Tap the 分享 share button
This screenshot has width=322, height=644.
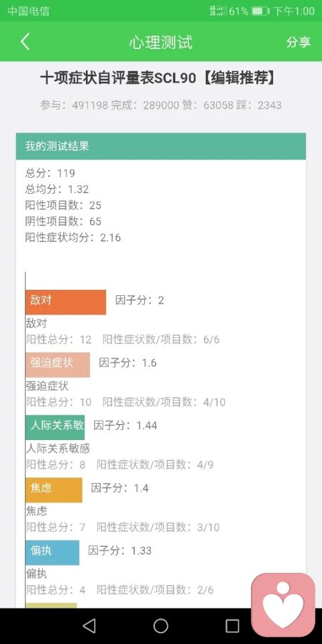(298, 42)
